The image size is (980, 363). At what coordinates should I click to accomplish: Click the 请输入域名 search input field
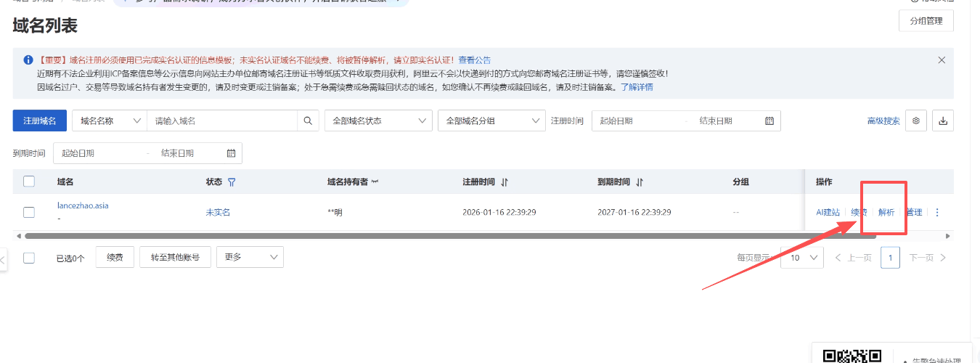222,121
